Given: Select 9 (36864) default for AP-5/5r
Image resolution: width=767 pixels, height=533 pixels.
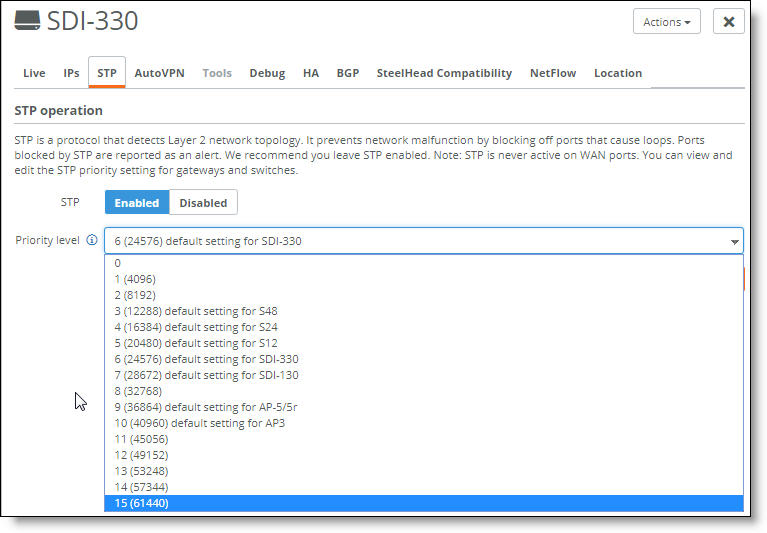Looking at the screenshot, I should tap(424, 407).
